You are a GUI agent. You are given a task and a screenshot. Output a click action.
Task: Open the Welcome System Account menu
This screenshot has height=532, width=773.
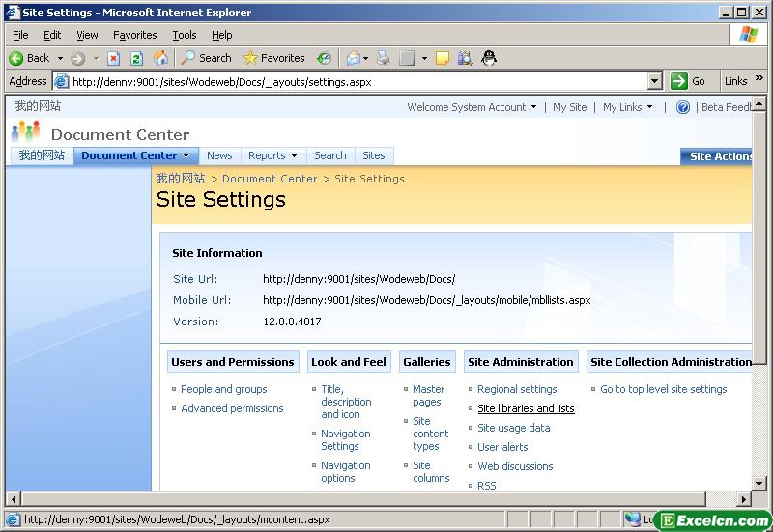click(472, 107)
